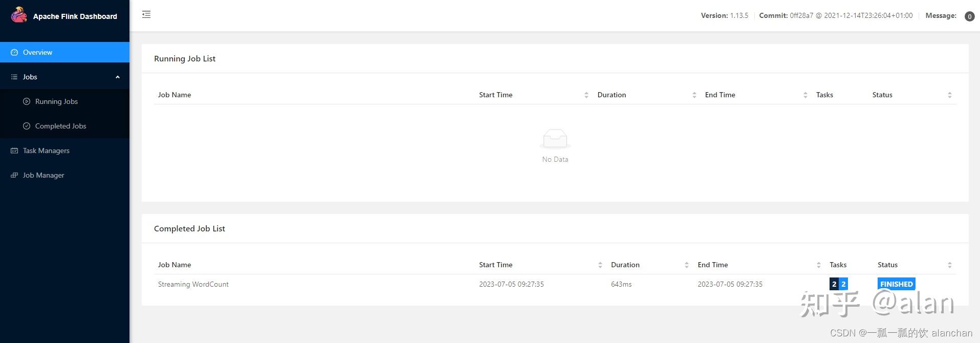980x343 pixels.
Task: Click the Job Manager build icon
Action: click(x=14, y=175)
